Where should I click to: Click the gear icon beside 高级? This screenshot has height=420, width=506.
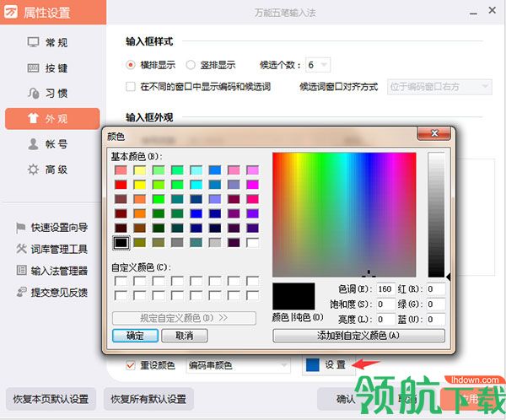coord(33,170)
